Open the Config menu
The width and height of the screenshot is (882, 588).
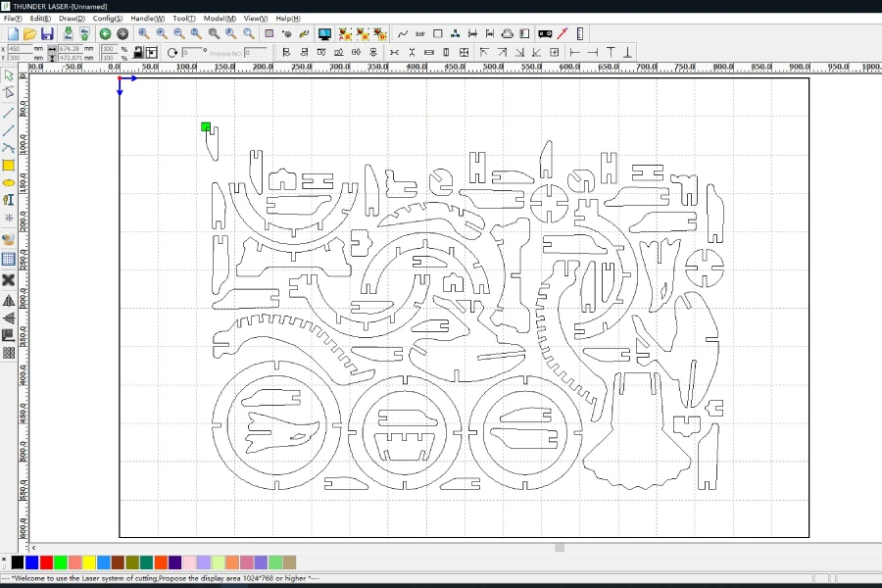click(x=108, y=19)
